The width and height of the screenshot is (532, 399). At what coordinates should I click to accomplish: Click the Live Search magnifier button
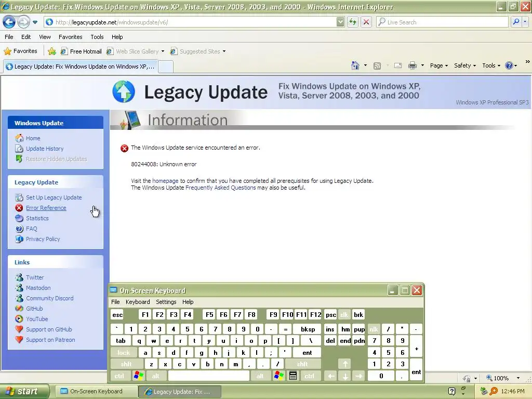pyautogui.click(x=516, y=22)
